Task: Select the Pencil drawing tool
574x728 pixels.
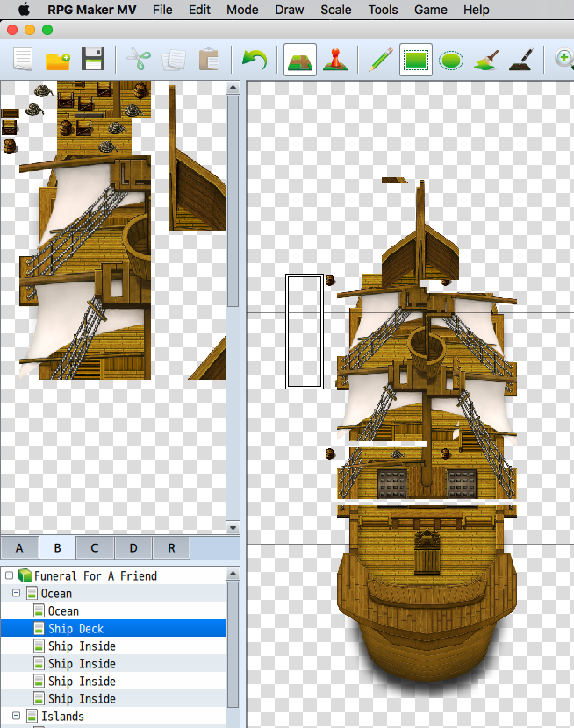Action: pos(381,60)
